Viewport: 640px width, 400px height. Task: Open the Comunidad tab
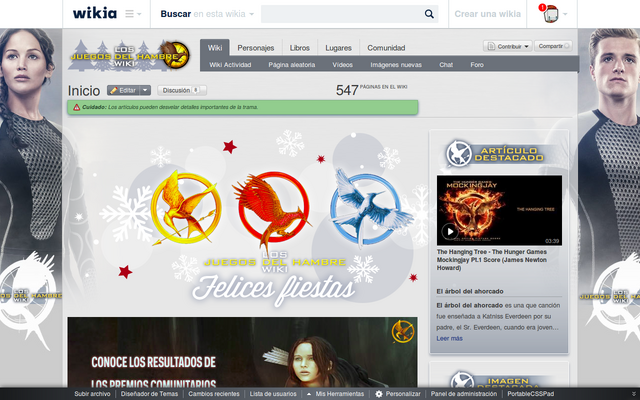(x=386, y=48)
